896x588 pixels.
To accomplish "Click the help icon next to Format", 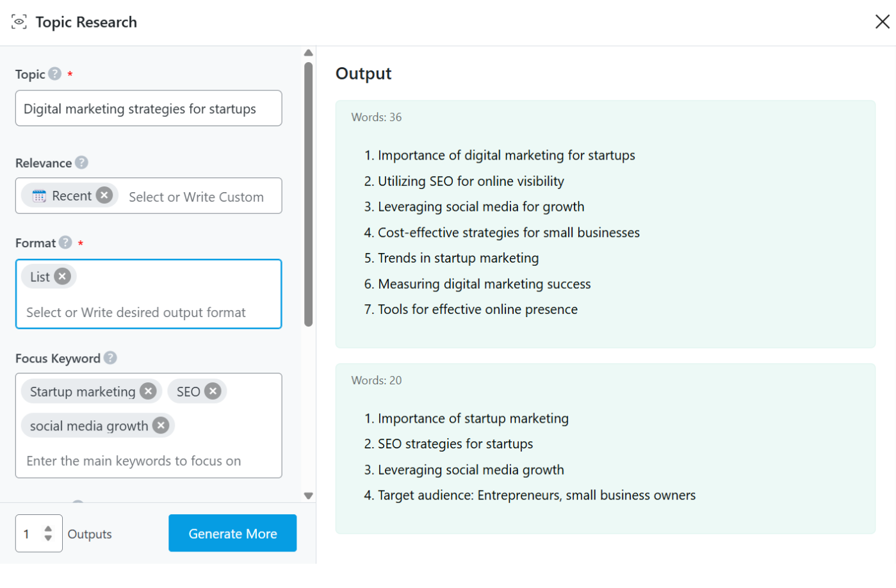I will pos(65,243).
